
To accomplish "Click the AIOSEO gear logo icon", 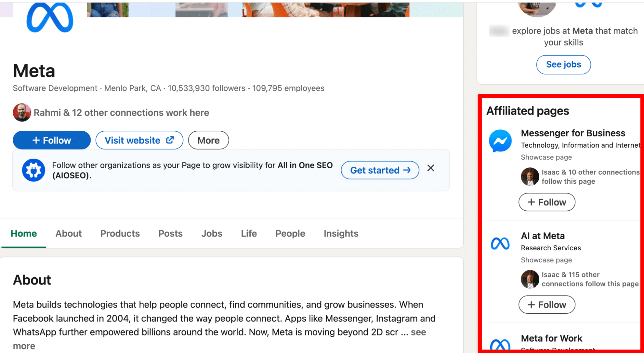I will pos(34,170).
